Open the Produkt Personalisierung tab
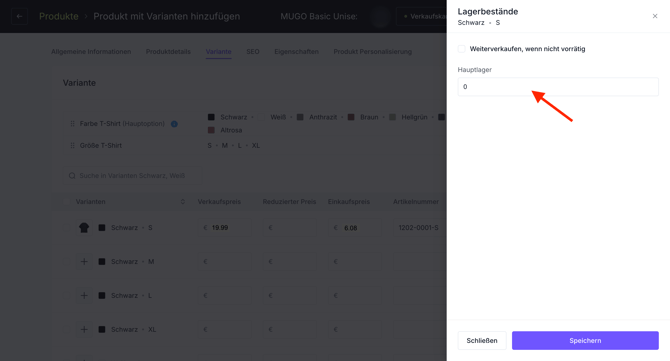Image resolution: width=670 pixels, height=361 pixels. pyautogui.click(x=373, y=51)
